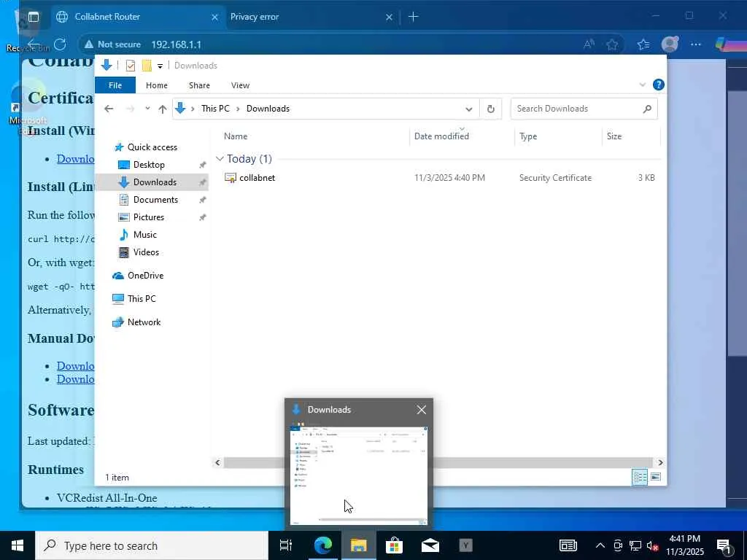
Task: Open the File ribbon tab
Action: pos(115,85)
